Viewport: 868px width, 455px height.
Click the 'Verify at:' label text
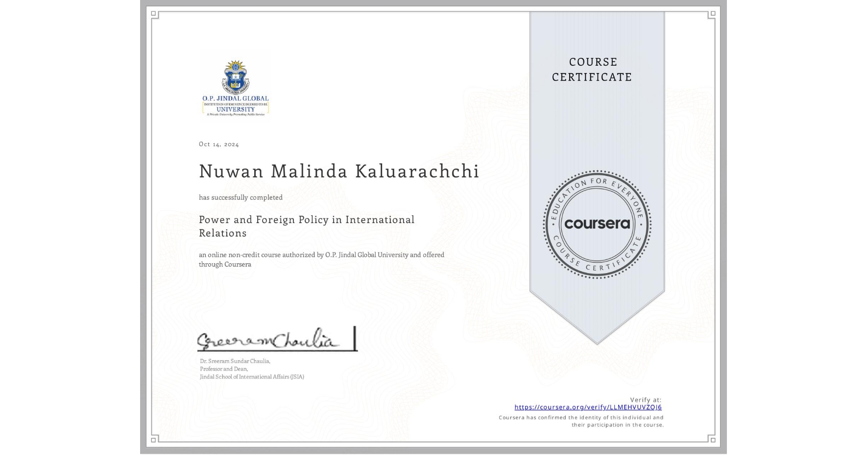(645, 399)
